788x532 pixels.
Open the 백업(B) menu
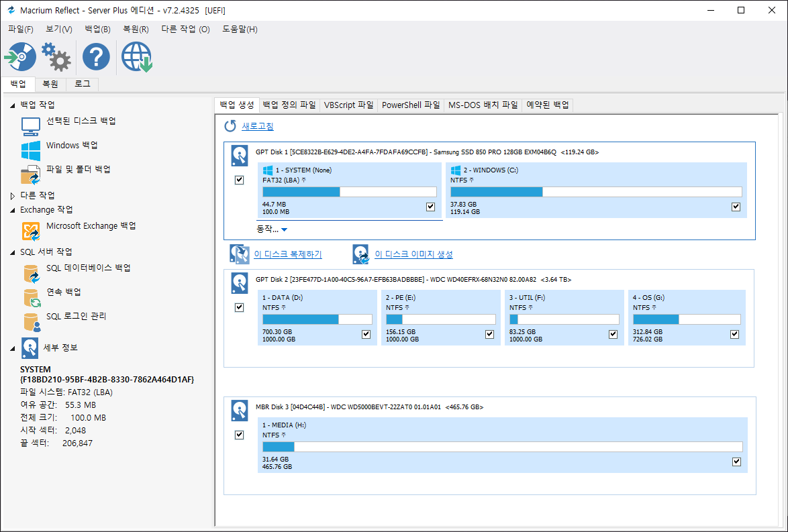coord(97,29)
